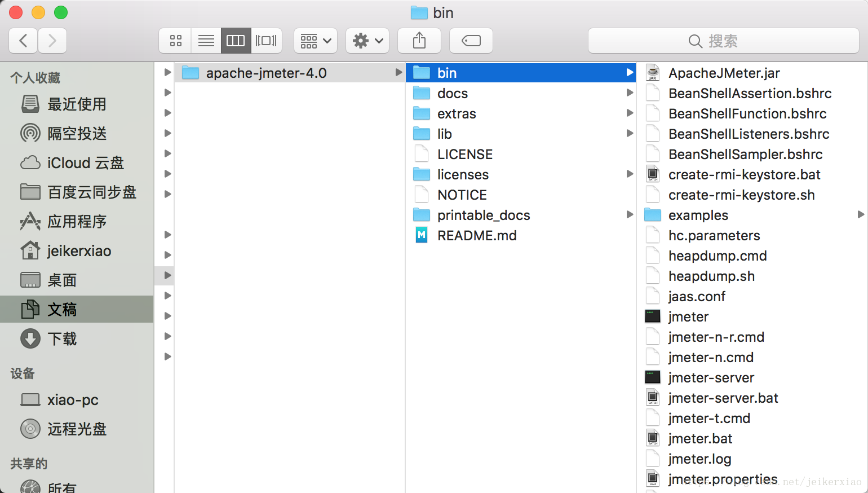868x493 pixels.
Task: Select the bin folder row
Action: tap(521, 73)
